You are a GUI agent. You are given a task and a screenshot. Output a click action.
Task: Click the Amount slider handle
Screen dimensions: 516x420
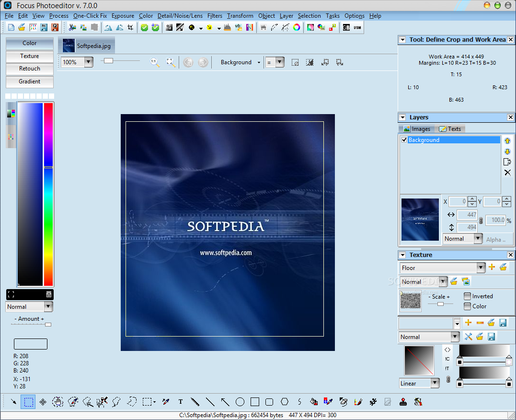pyautogui.click(x=48, y=325)
